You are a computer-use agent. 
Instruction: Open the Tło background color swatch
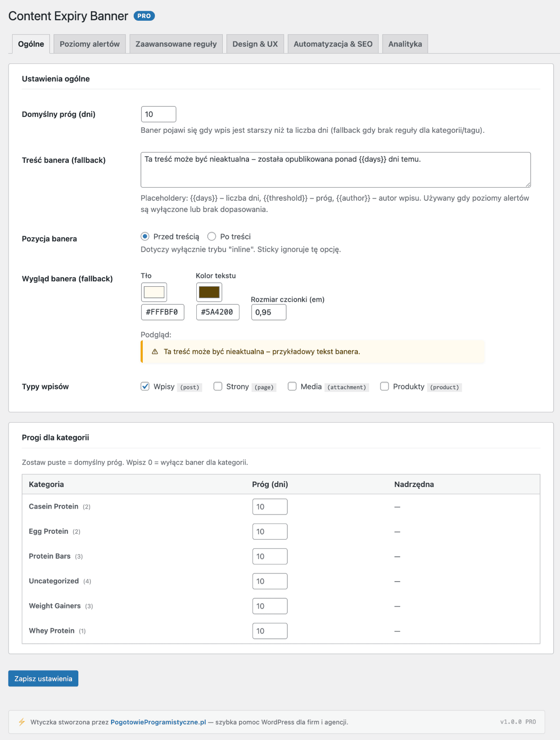pos(154,292)
